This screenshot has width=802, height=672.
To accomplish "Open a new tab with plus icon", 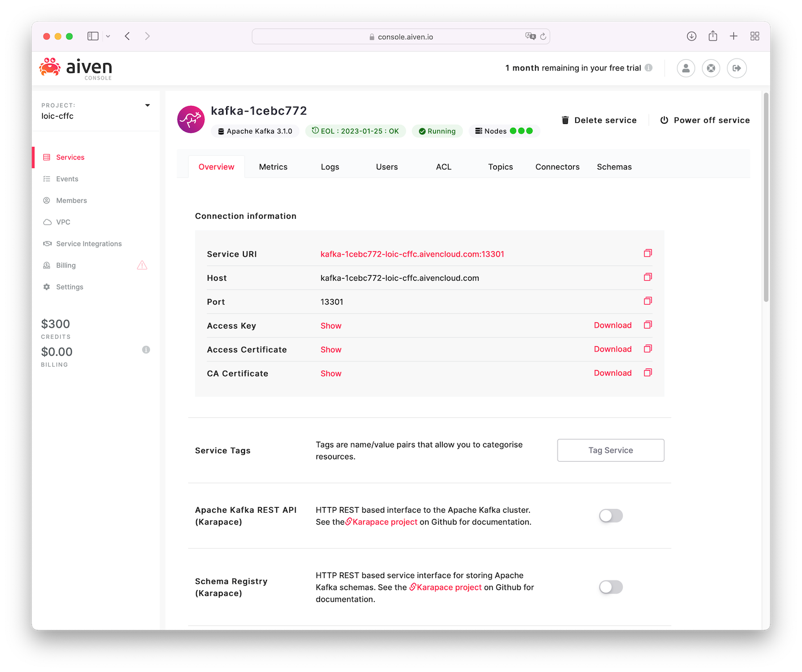I will click(734, 36).
